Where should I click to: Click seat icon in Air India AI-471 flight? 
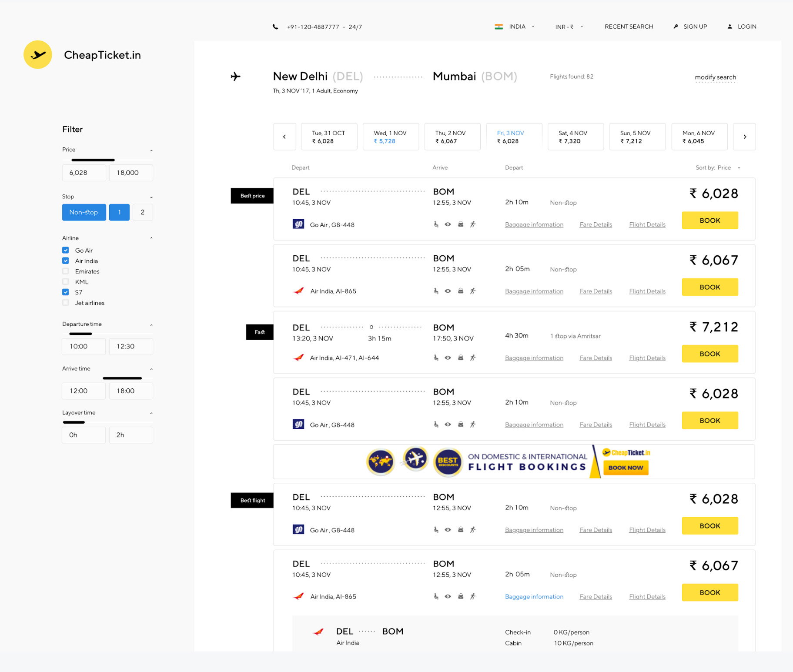[436, 358]
